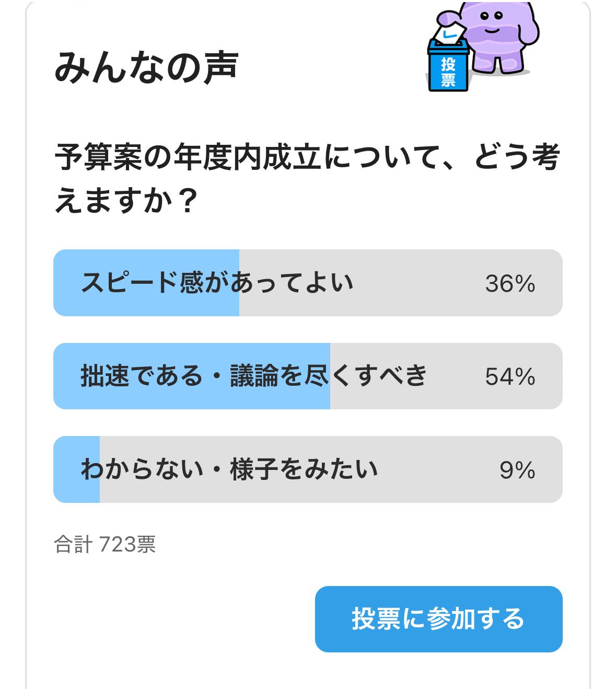
Task: Click the 9% result label
Action: point(517,469)
